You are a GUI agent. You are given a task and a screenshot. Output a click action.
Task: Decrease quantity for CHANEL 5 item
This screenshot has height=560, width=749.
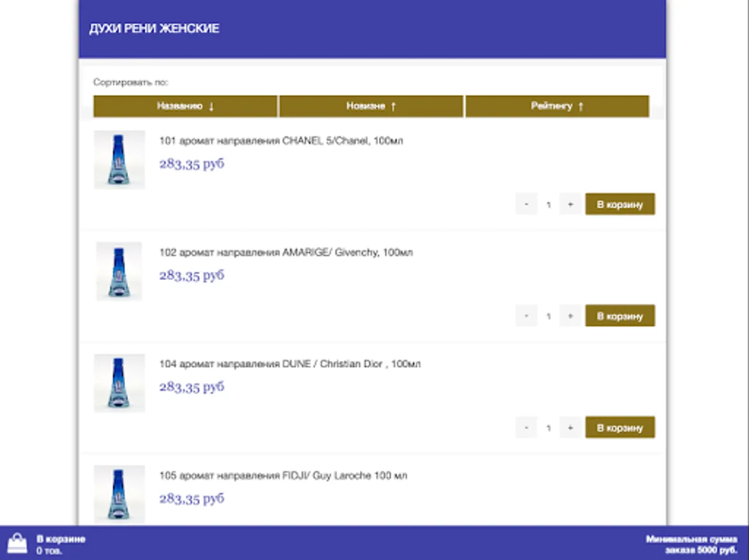(x=527, y=204)
